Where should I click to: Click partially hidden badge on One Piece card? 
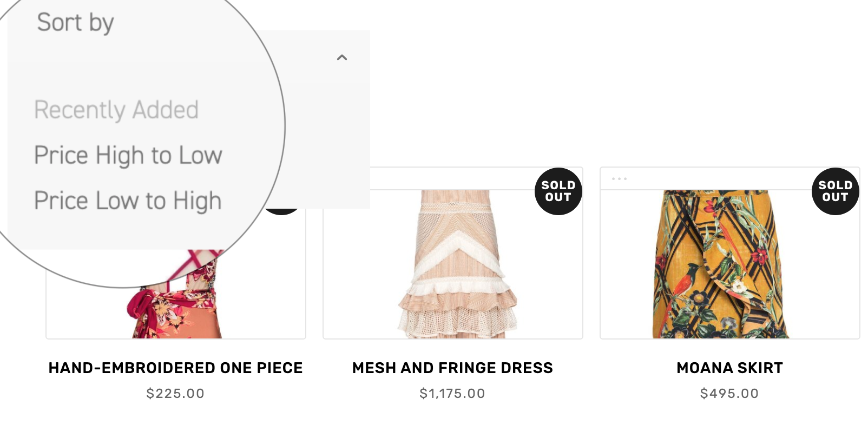(282, 211)
